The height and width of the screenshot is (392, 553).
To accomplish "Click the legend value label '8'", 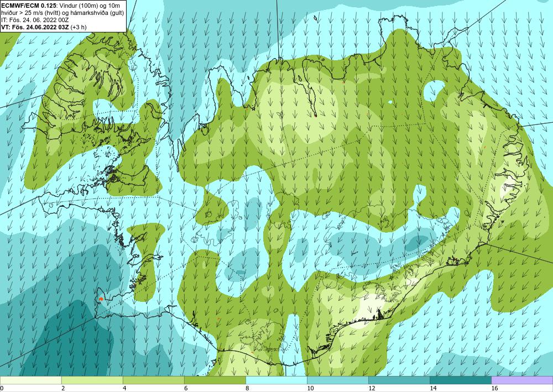I will point(247,389).
